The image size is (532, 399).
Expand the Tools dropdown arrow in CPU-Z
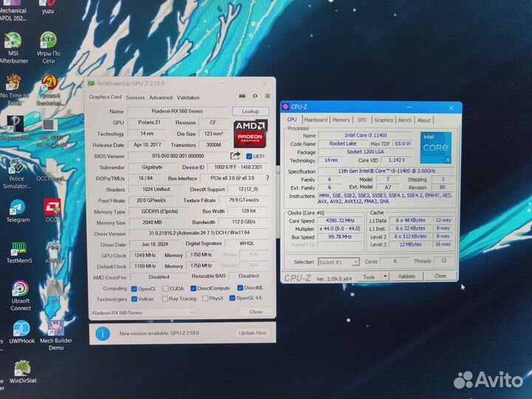click(x=385, y=276)
